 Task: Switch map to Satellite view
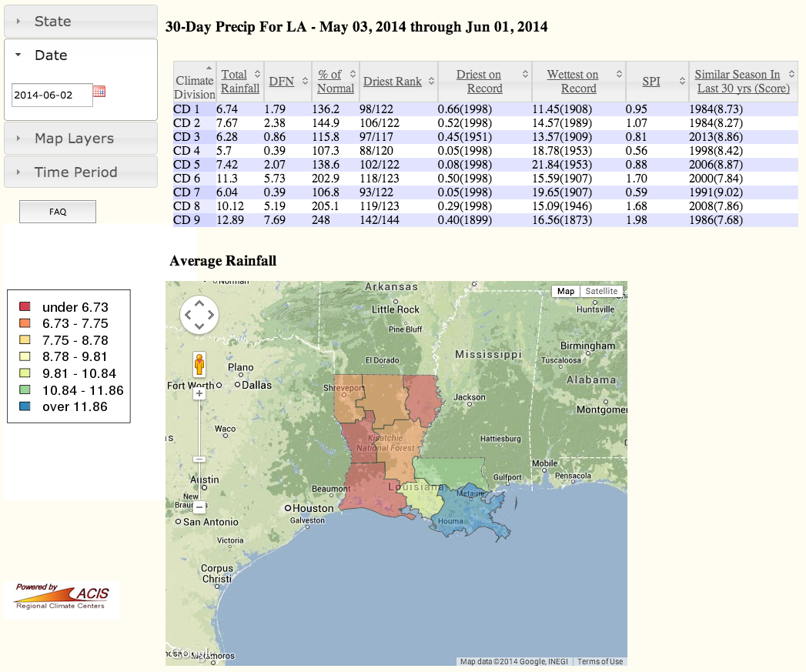click(601, 291)
